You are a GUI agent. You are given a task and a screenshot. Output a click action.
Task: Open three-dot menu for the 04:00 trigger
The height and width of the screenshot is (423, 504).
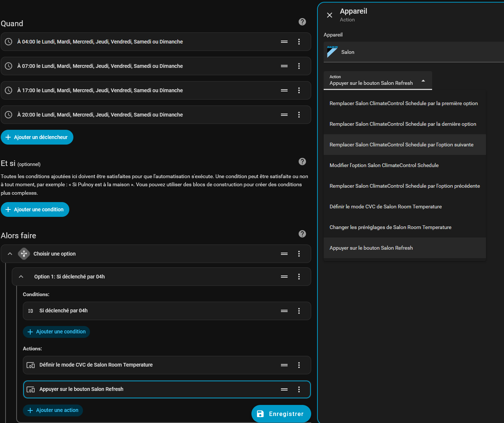[299, 42]
